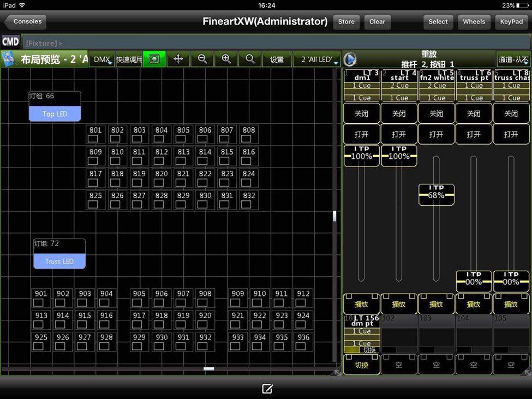Open the KeyPad tab

[x=511, y=22]
